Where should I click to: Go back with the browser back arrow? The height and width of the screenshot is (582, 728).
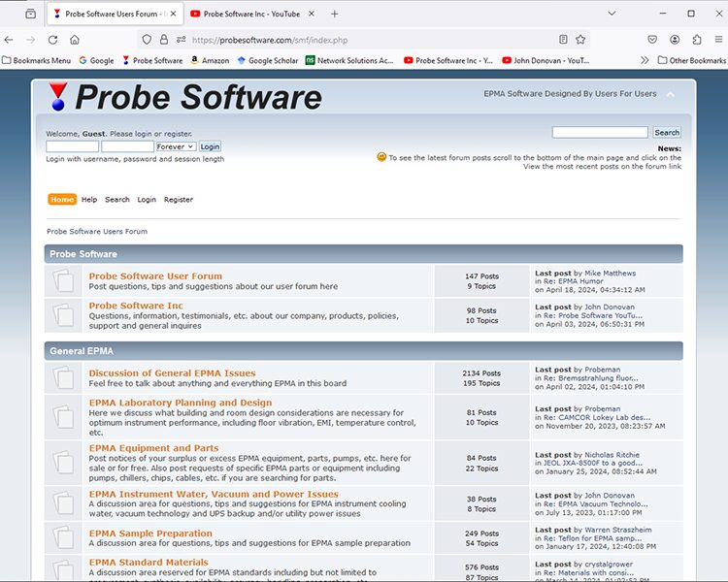click(x=9, y=40)
